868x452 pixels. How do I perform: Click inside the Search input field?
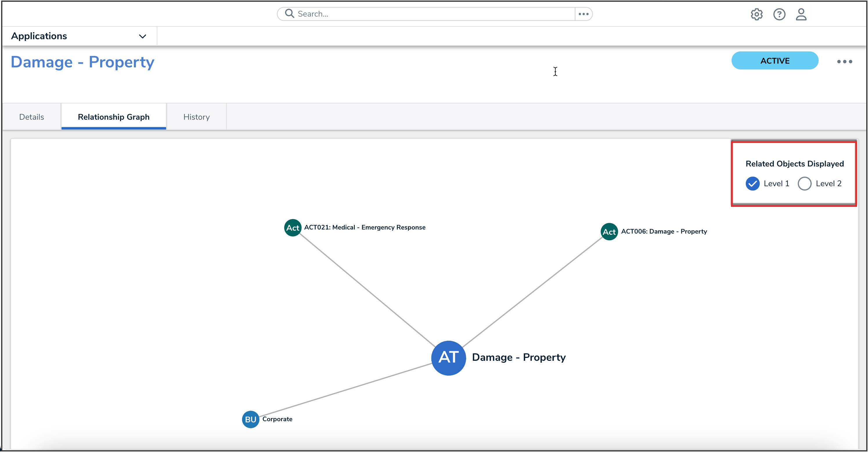click(x=431, y=14)
